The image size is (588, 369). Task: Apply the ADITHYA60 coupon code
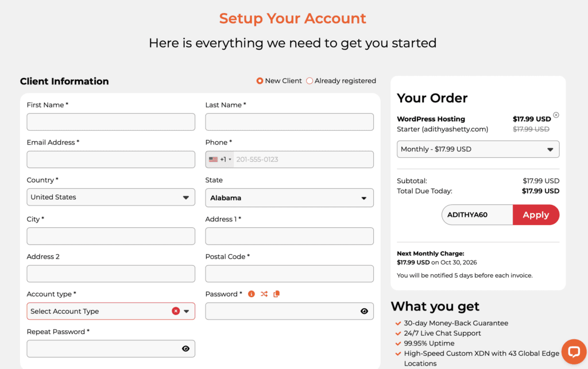(536, 215)
